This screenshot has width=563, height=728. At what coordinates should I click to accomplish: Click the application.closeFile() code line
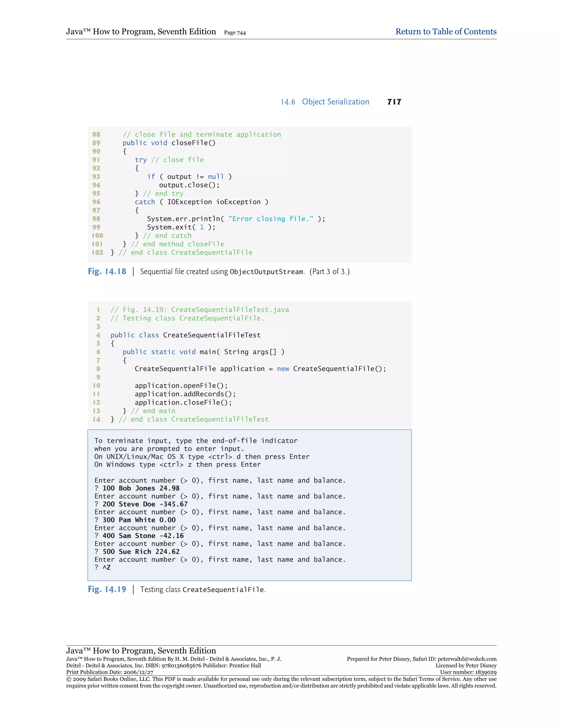click(183, 402)
